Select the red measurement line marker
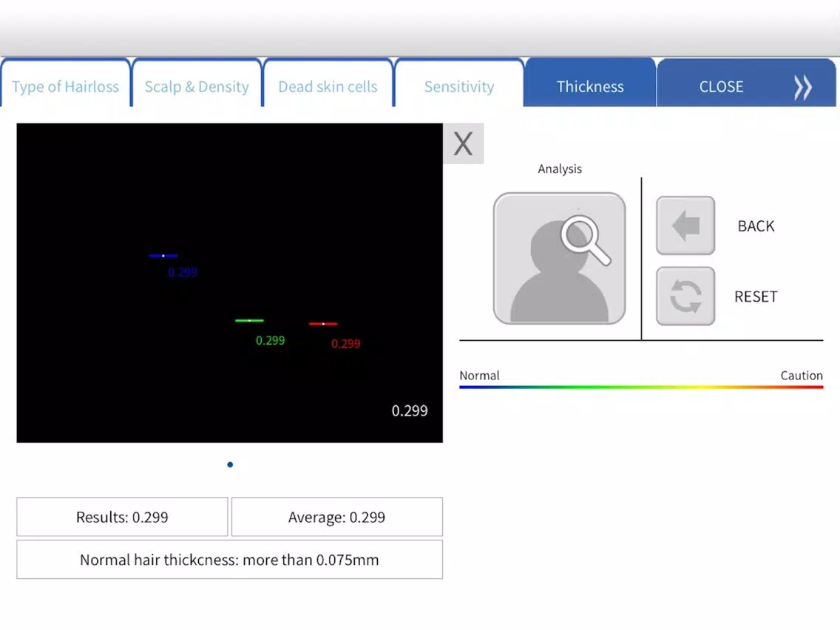 pos(323,324)
